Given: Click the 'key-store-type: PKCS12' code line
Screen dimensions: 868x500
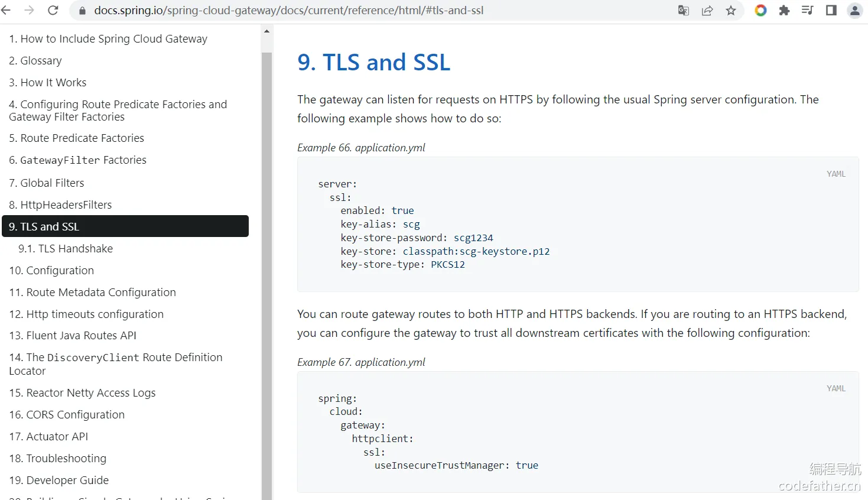Looking at the screenshot, I should click(402, 265).
